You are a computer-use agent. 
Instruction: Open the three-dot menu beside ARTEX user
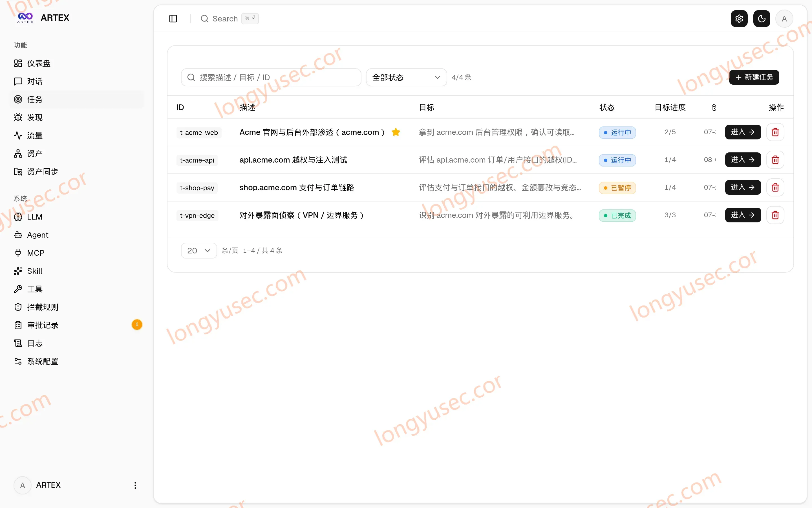click(x=135, y=485)
